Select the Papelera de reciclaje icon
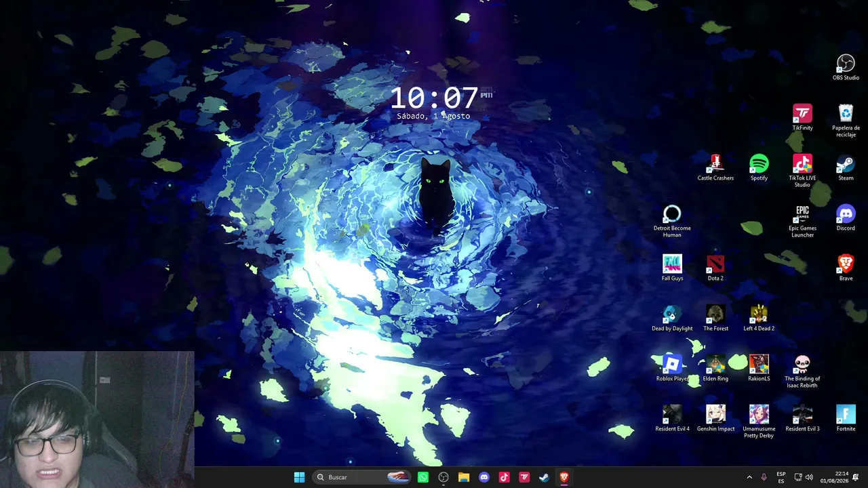The height and width of the screenshot is (488, 868). [x=846, y=121]
